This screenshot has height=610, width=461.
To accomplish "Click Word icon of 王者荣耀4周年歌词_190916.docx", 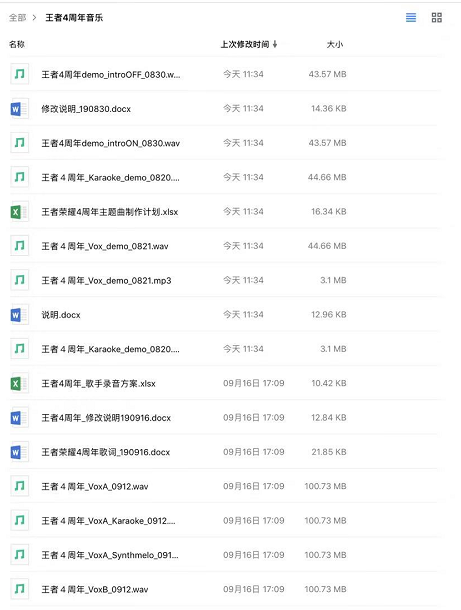I will (x=19, y=452).
